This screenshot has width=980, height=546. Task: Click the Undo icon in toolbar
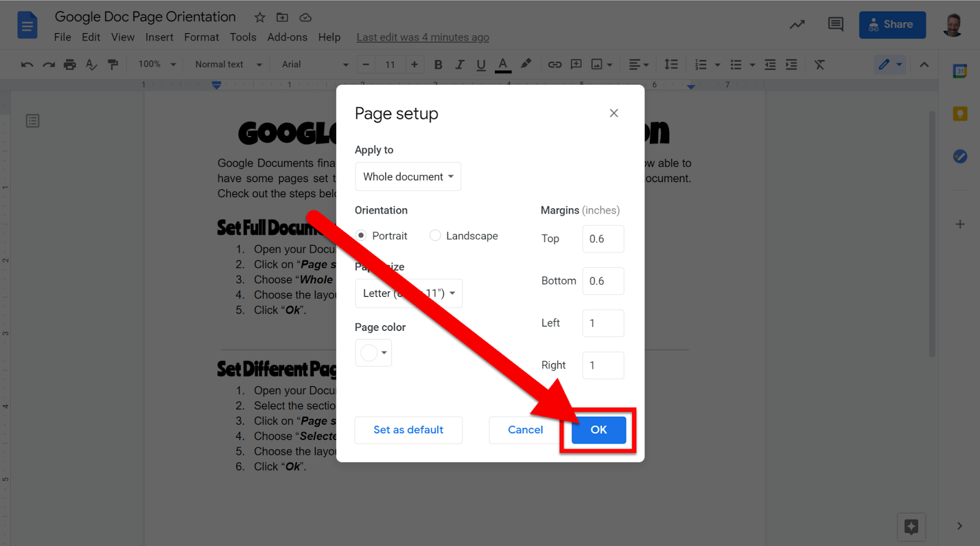(27, 64)
